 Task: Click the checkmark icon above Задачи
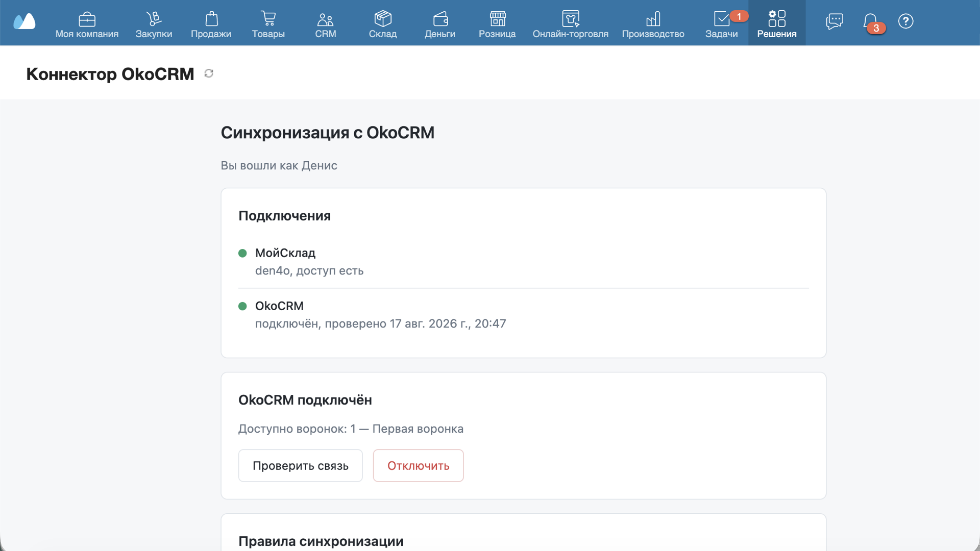click(x=721, y=19)
